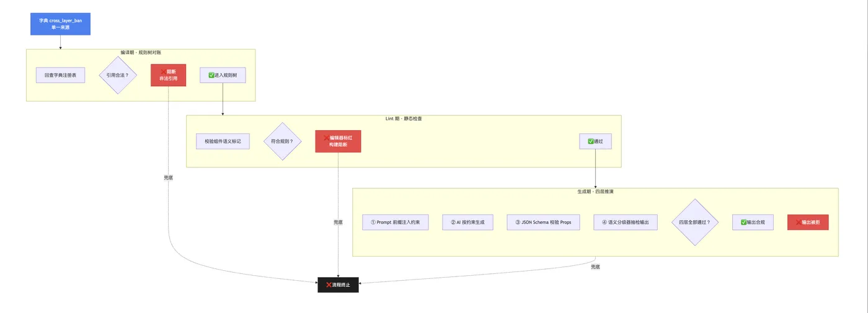Select the red 输出被拒 node

tap(808, 223)
